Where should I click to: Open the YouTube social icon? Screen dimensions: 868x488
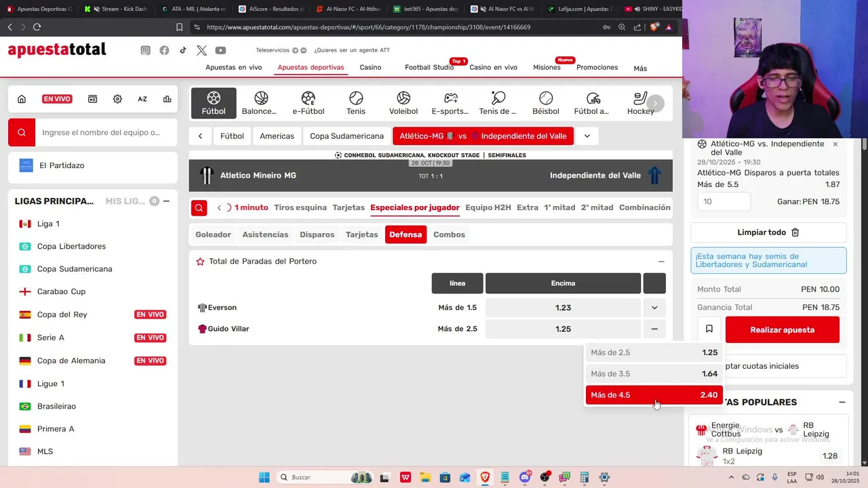click(220, 50)
